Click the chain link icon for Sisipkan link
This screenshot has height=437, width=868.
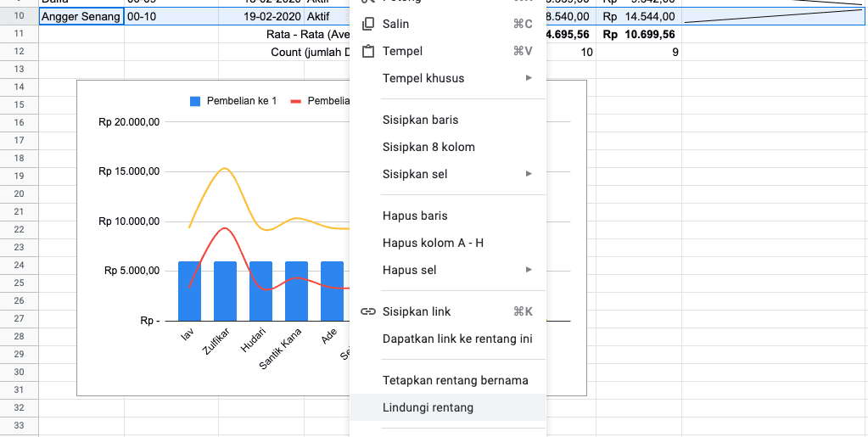click(x=368, y=311)
